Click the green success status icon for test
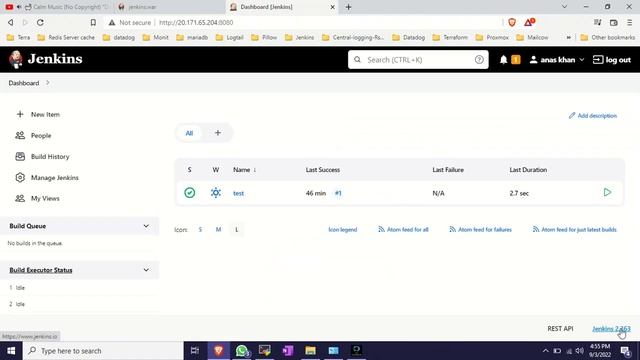Viewport: 640px width, 360px height. 189,193
